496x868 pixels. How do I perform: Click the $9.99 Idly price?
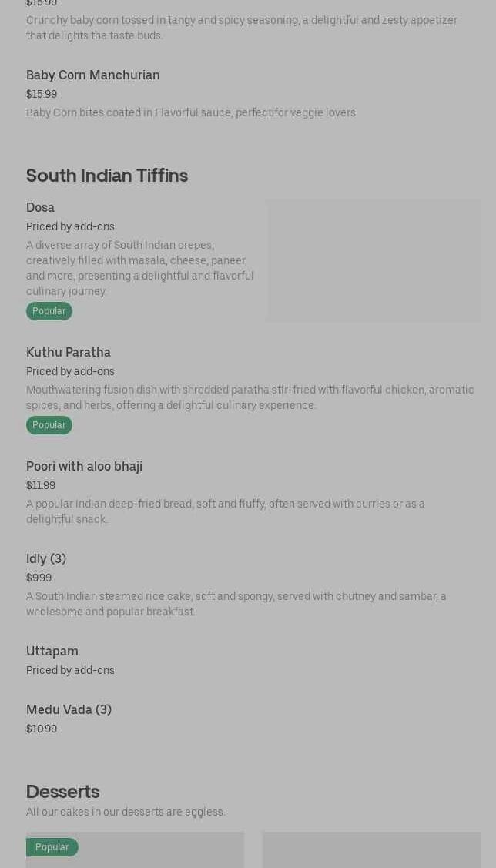click(39, 578)
